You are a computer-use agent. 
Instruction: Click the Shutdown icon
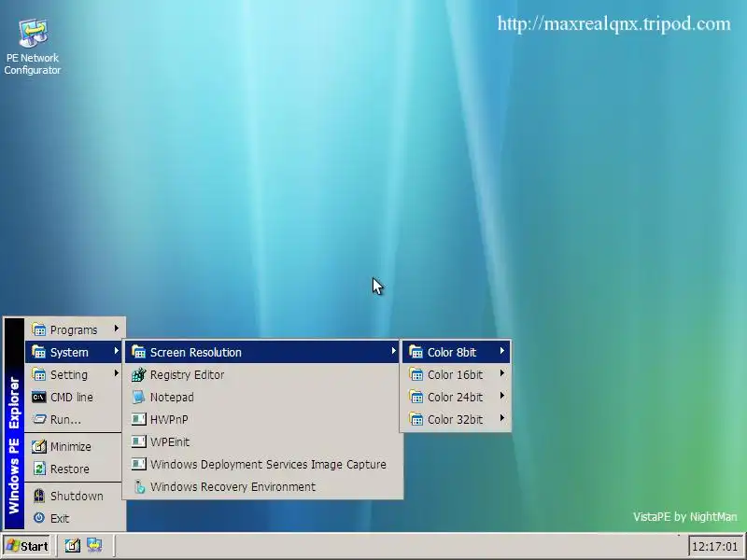(x=38, y=496)
